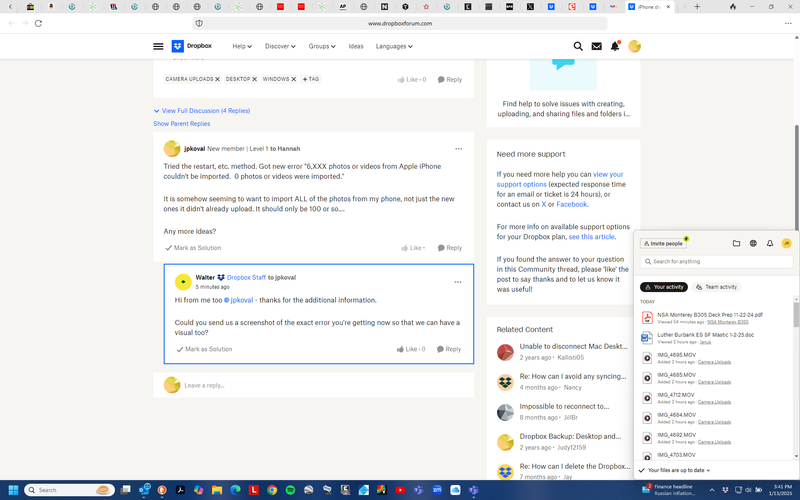Like Walter's reply

click(x=411, y=349)
